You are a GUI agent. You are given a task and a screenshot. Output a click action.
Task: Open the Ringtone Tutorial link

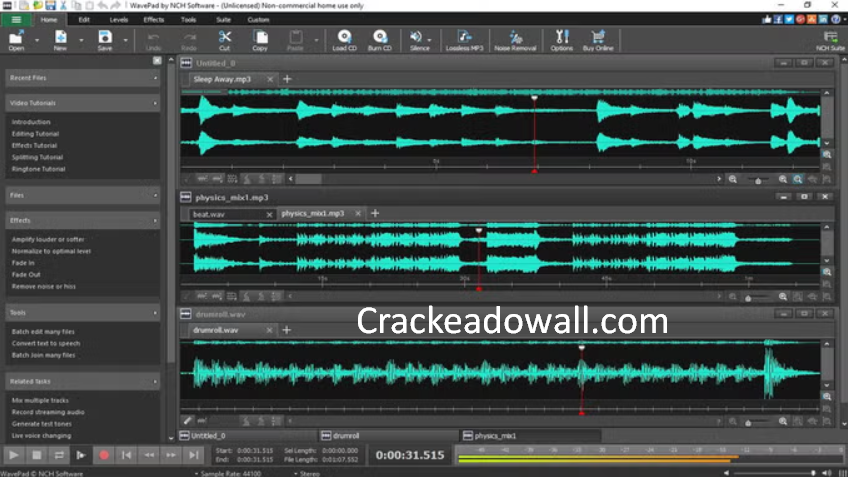(x=38, y=169)
